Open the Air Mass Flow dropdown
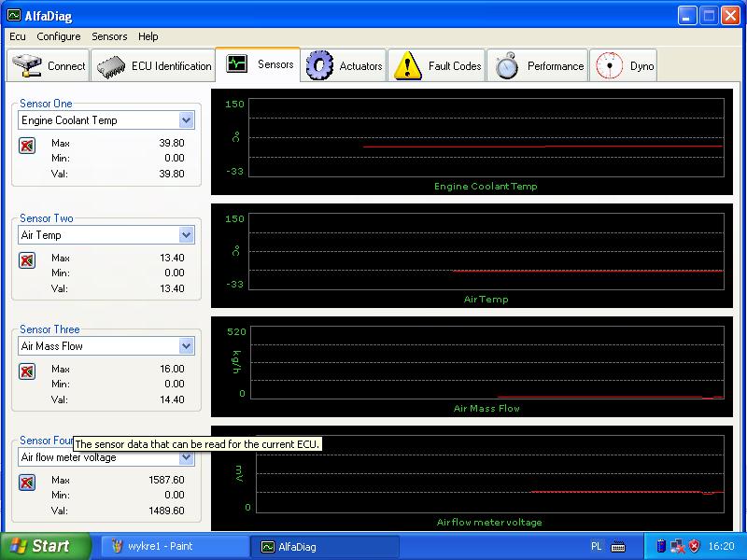The height and width of the screenshot is (560, 747). (x=186, y=346)
